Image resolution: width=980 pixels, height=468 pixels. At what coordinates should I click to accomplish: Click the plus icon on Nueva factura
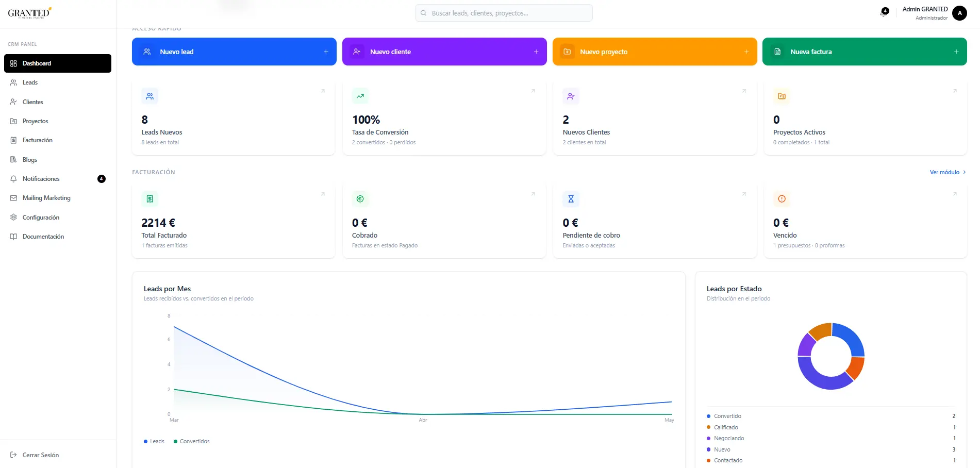pyautogui.click(x=956, y=52)
